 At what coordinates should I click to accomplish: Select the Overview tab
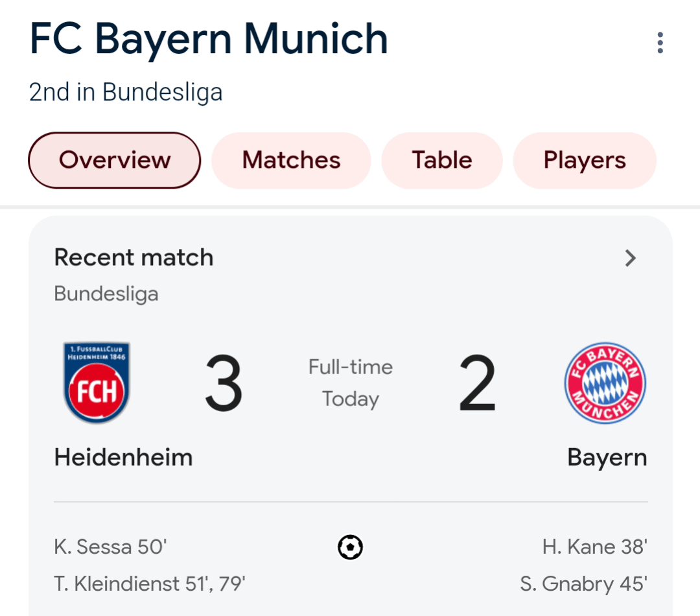coord(115,160)
